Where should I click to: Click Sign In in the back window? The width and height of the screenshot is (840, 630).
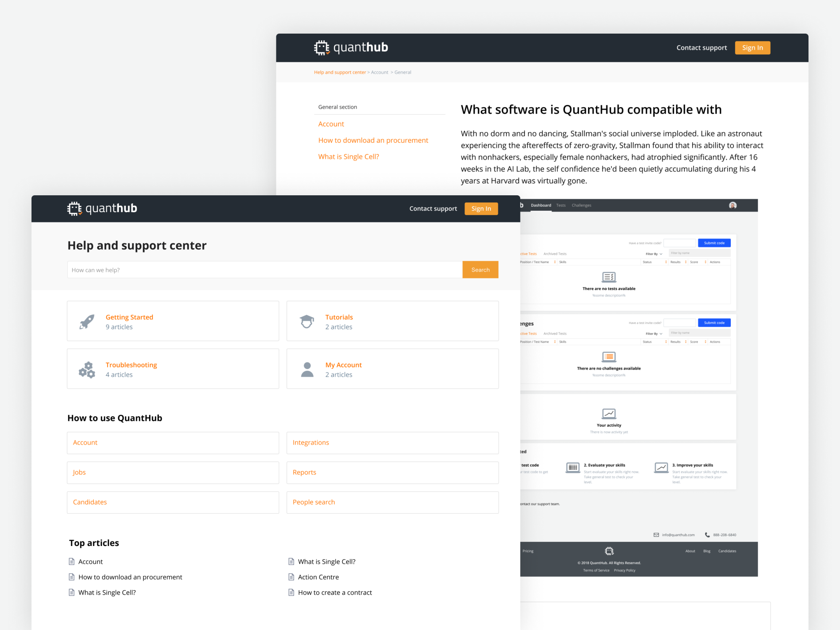(753, 48)
